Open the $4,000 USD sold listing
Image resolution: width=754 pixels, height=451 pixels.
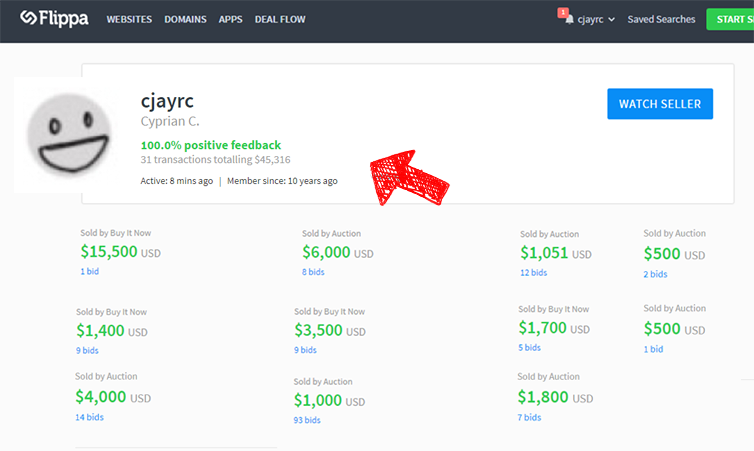tap(113, 397)
